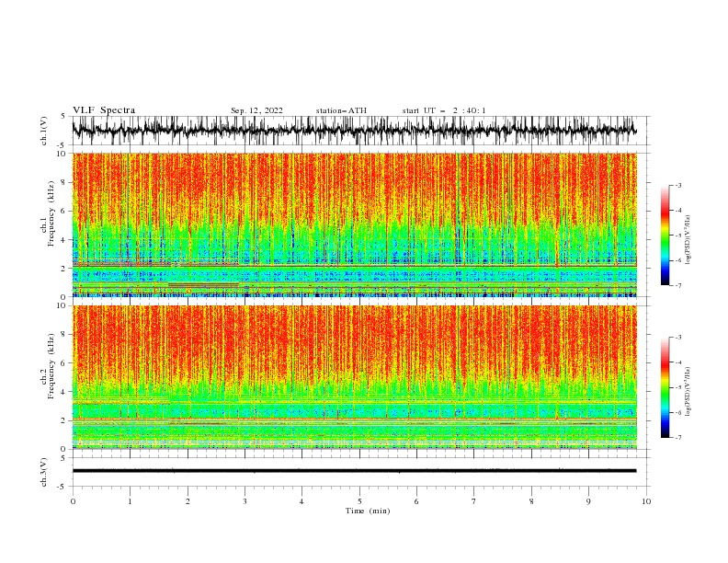Click the 'station=ATH' label

[341, 110]
